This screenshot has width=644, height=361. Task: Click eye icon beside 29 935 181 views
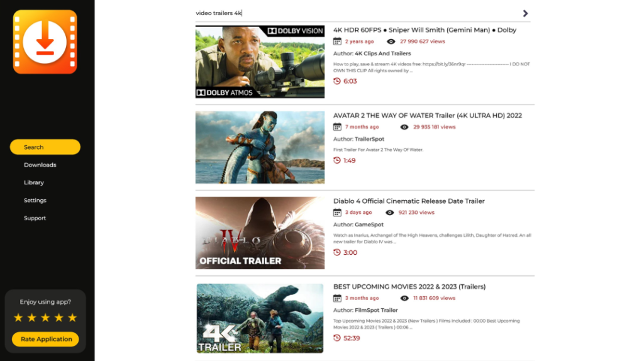(x=404, y=127)
